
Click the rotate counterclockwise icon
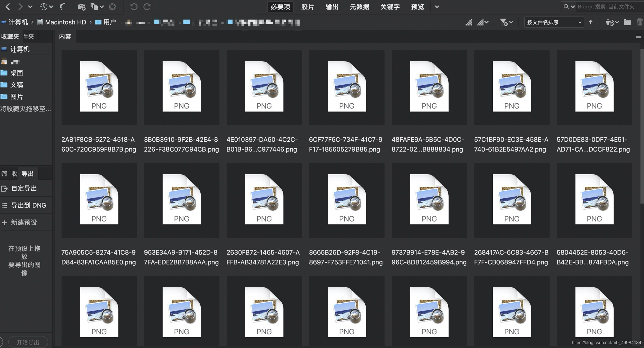coord(134,7)
